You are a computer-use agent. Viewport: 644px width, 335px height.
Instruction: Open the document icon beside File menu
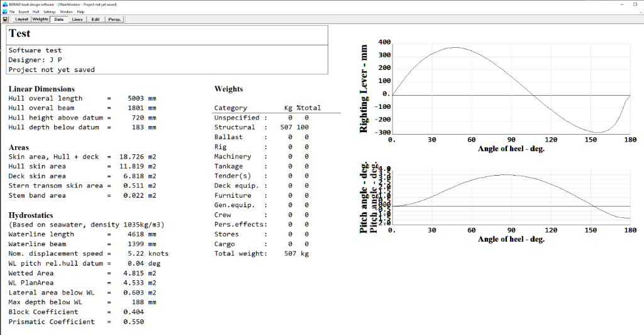click(x=4, y=12)
